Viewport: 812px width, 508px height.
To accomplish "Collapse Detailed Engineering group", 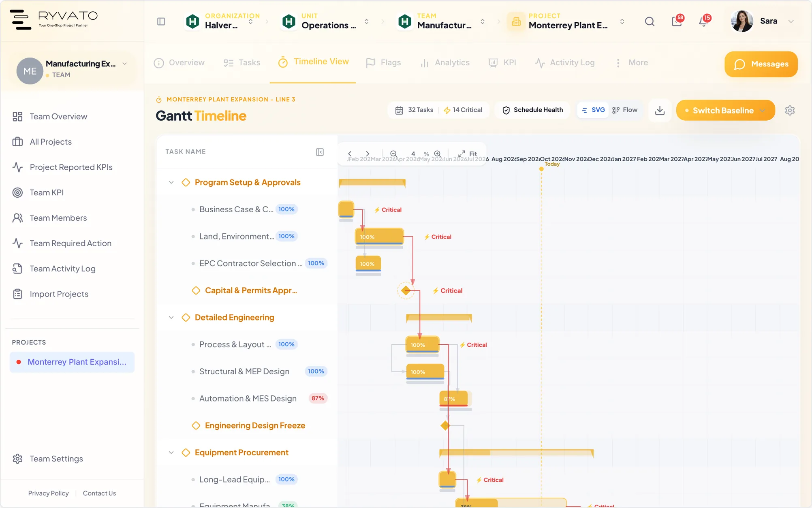I will click(x=171, y=318).
